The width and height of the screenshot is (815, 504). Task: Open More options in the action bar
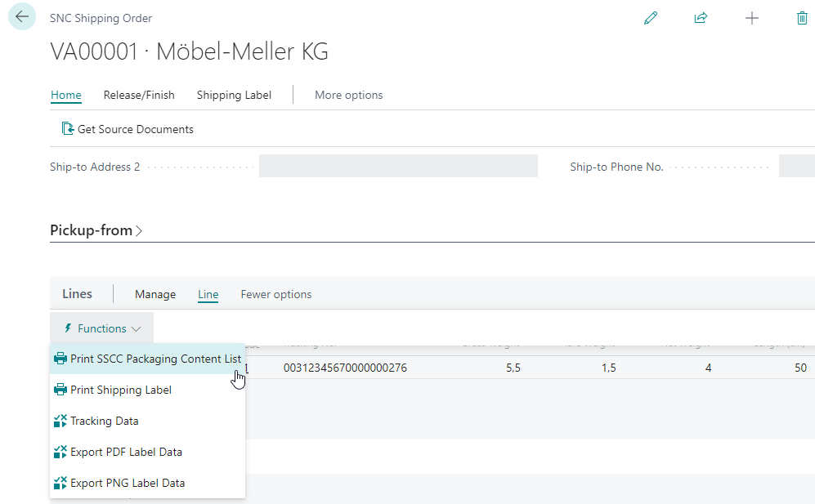pyautogui.click(x=348, y=95)
